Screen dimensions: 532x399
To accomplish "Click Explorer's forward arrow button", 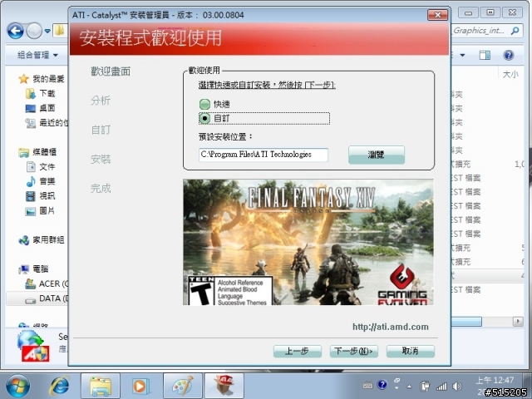I will point(34,32).
